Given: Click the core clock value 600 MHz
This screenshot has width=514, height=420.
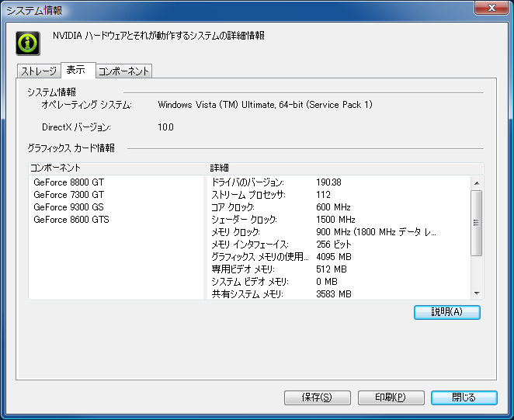Looking at the screenshot, I should click(333, 207).
